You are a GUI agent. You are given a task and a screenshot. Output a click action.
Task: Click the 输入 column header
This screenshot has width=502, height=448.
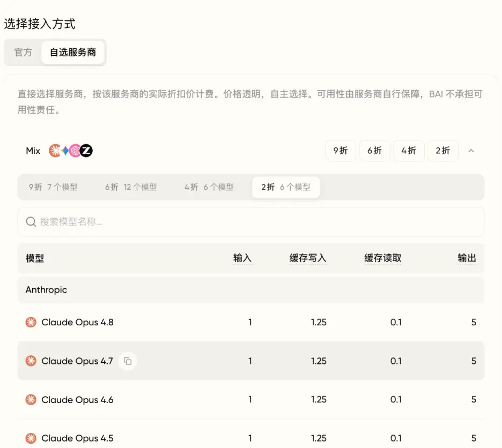242,258
